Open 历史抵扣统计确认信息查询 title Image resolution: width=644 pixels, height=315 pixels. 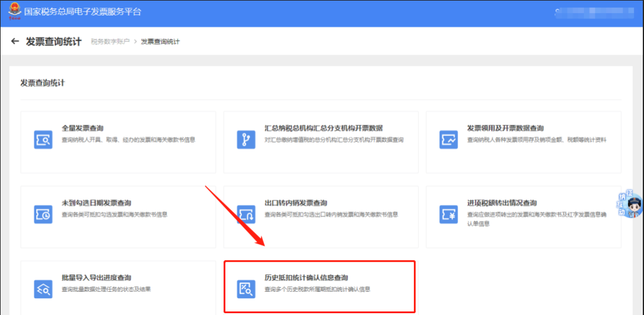point(306,277)
